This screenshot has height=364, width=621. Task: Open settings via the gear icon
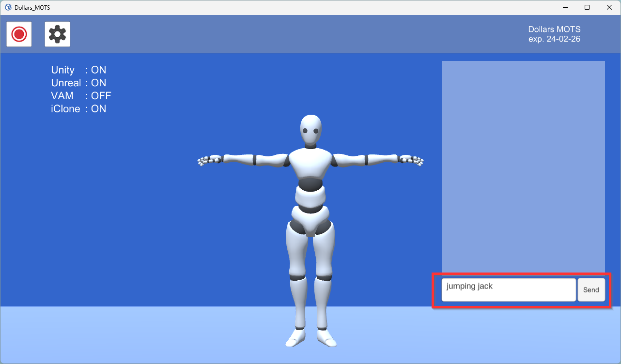[x=57, y=34]
